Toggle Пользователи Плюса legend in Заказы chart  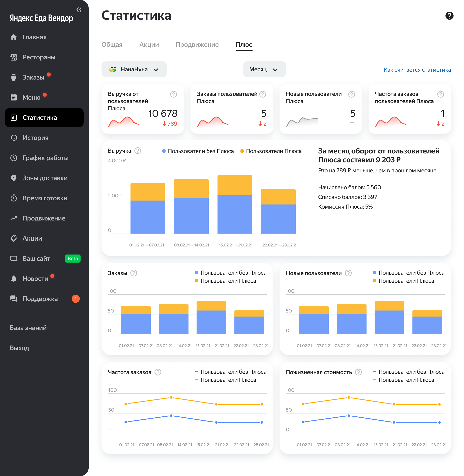[x=225, y=281]
